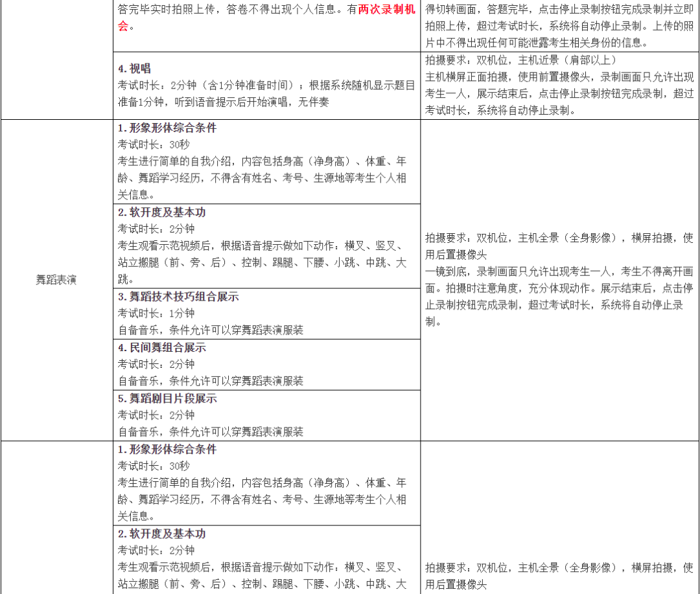Click the "自备音乐" line under 民间舞组合展示
The height and width of the screenshot is (594, 700).
[210, 381]
